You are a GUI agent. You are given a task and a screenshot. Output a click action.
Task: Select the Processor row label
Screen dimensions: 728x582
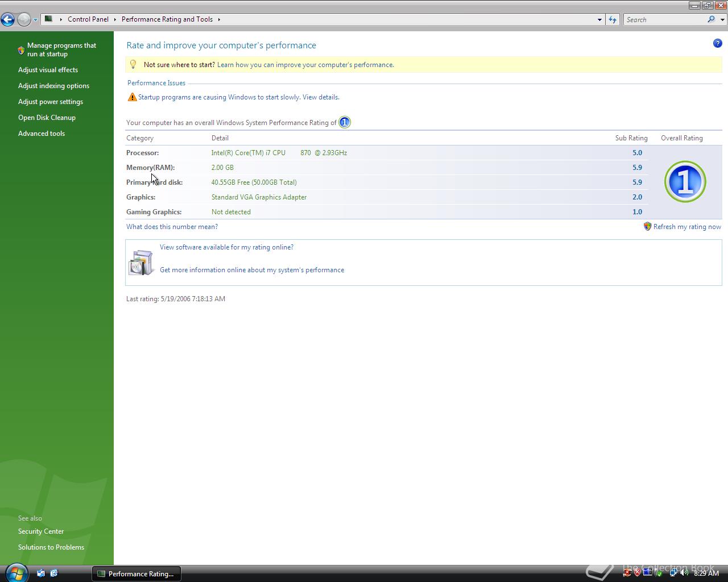pyautogui.click(x=142, y=153)
